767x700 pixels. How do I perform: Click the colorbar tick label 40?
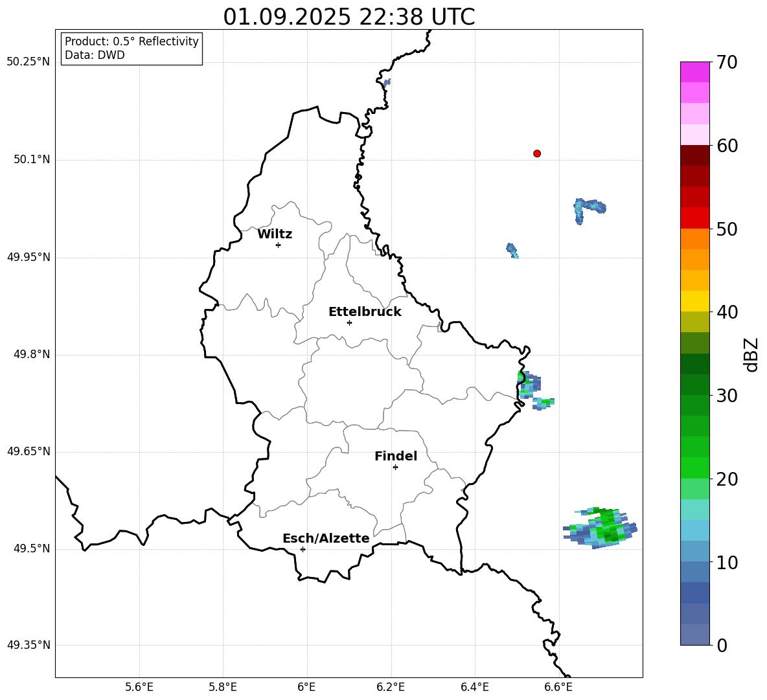[727, 312]
